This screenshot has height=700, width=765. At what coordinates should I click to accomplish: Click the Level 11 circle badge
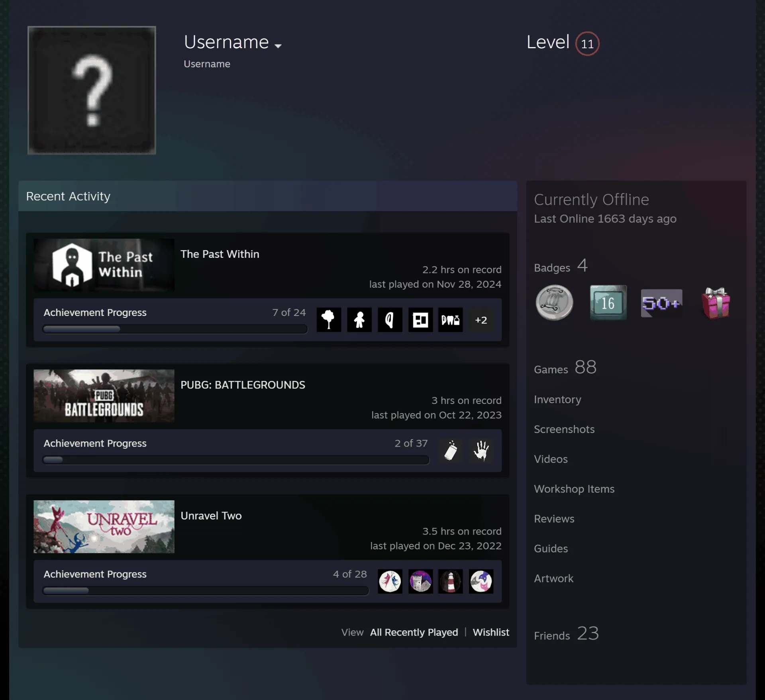[x=587, y=43]
